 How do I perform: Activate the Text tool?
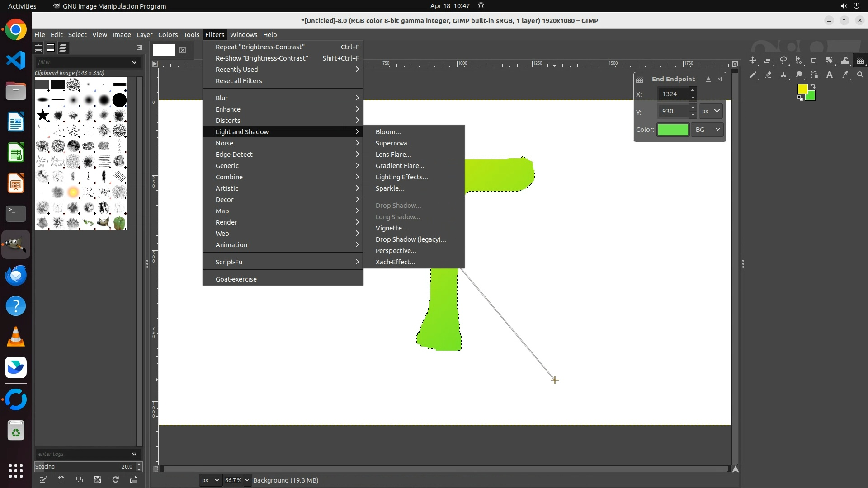[830, 75]
